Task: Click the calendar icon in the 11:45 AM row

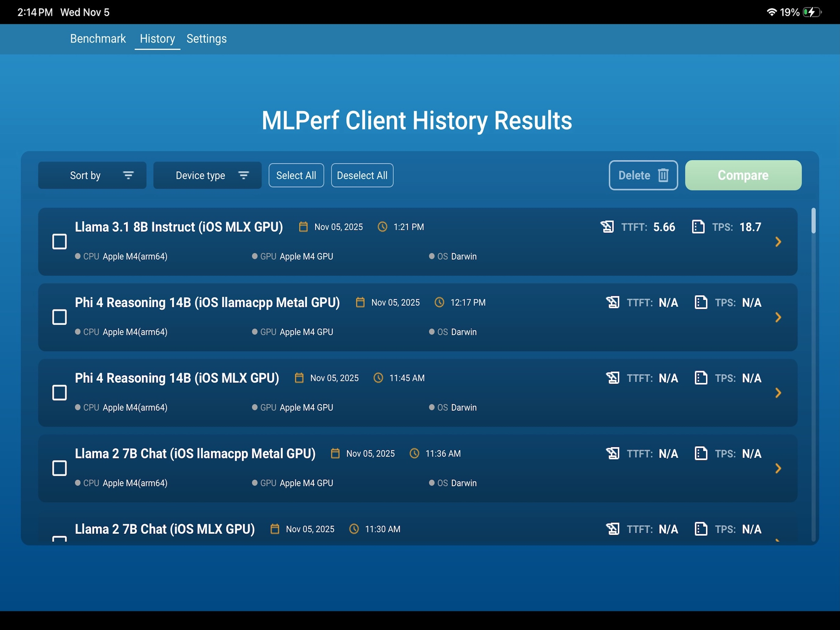Action: coord(299,378)
